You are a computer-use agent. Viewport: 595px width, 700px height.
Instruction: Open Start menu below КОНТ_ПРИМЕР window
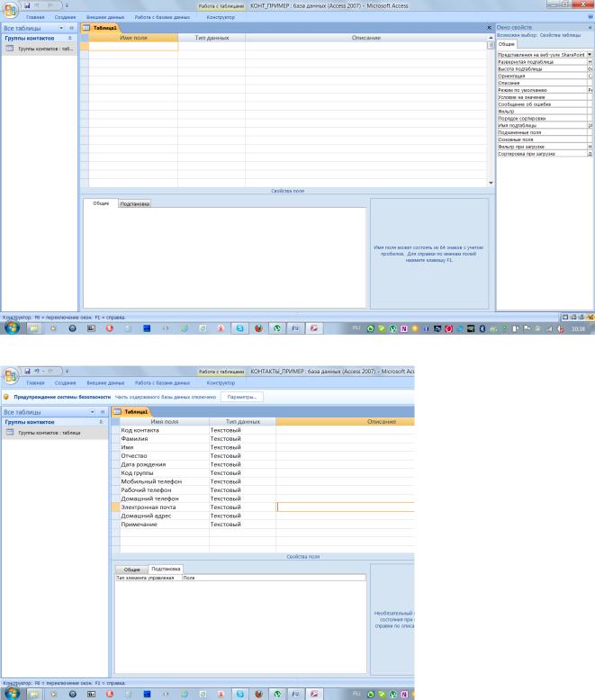[11, 328]
